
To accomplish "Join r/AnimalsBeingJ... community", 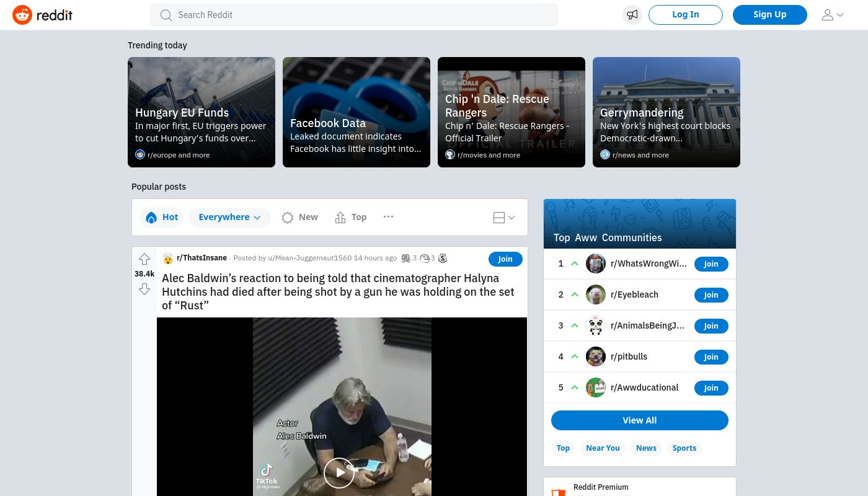I will point(711,325).
